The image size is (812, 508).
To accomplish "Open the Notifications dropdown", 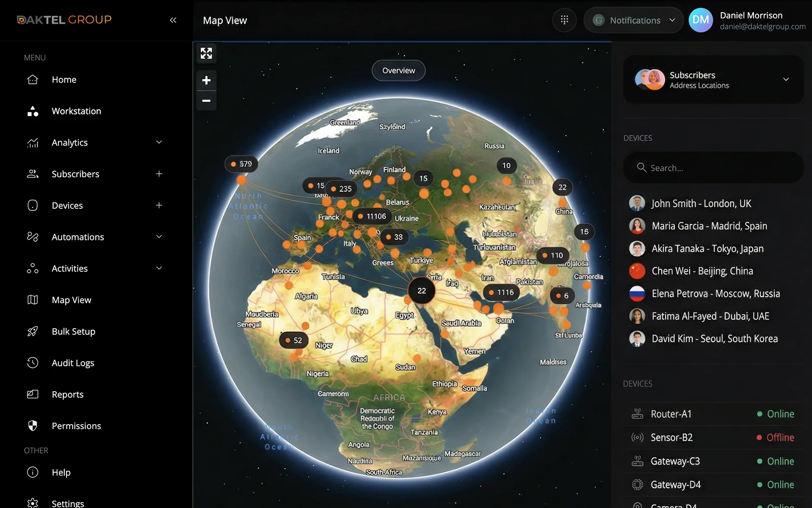I will pyautogui.click(x=634, y=20).
